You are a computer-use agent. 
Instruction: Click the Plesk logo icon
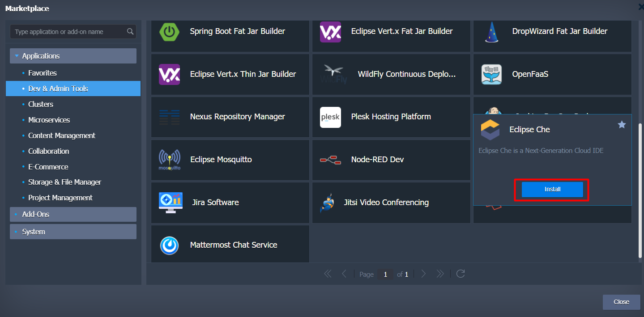[330, 117]
